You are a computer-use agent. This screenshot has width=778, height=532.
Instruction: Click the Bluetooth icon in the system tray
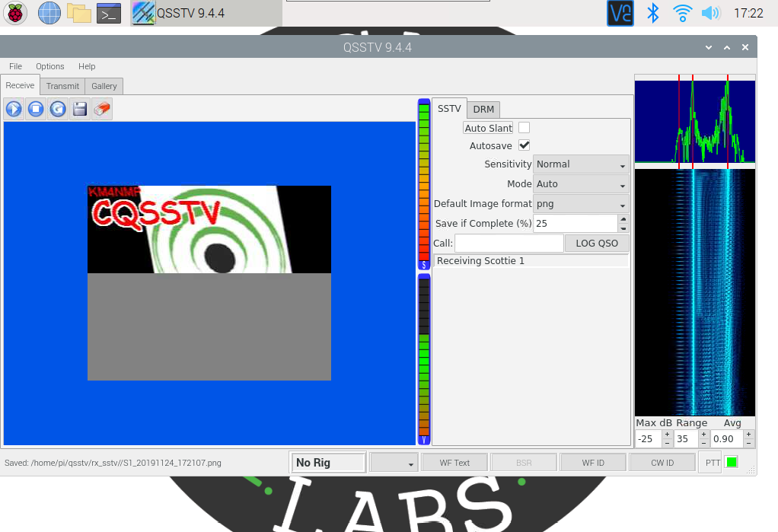pos(652,12)
